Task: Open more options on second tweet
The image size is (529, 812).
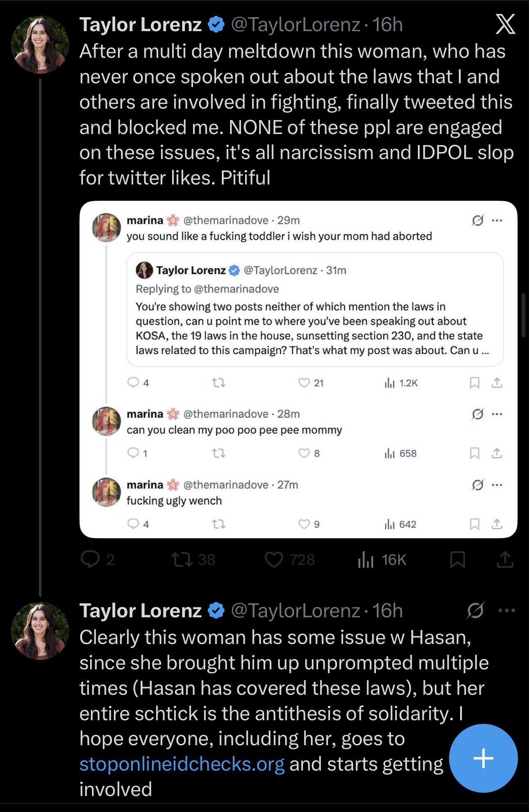Action: 507,610
